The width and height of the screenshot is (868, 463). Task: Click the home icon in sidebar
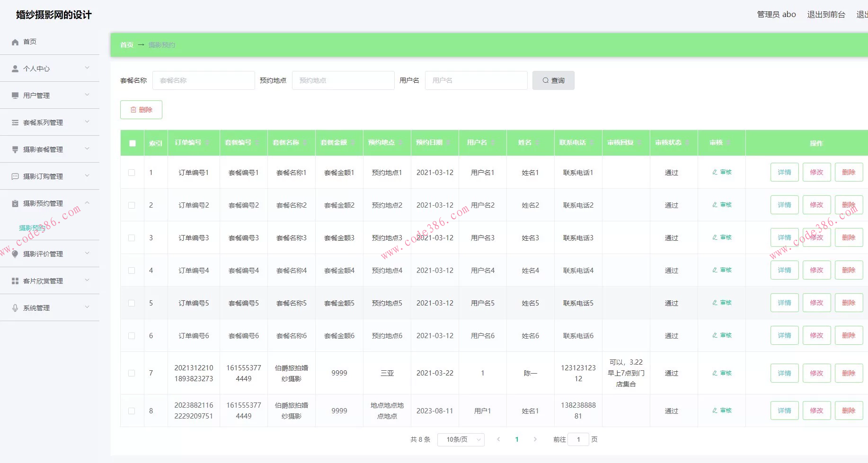[x=15, y=42]
